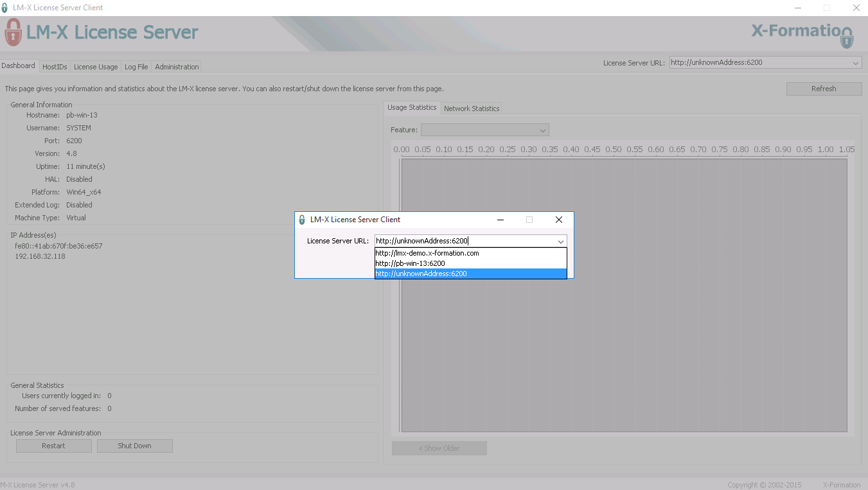868x490 pixels.
Task: Click the Version value 4.8
Action: pos(71,153)
